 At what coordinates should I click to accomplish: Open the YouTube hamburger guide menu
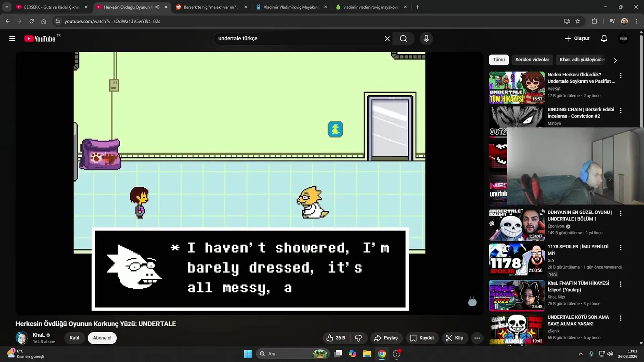12,39
